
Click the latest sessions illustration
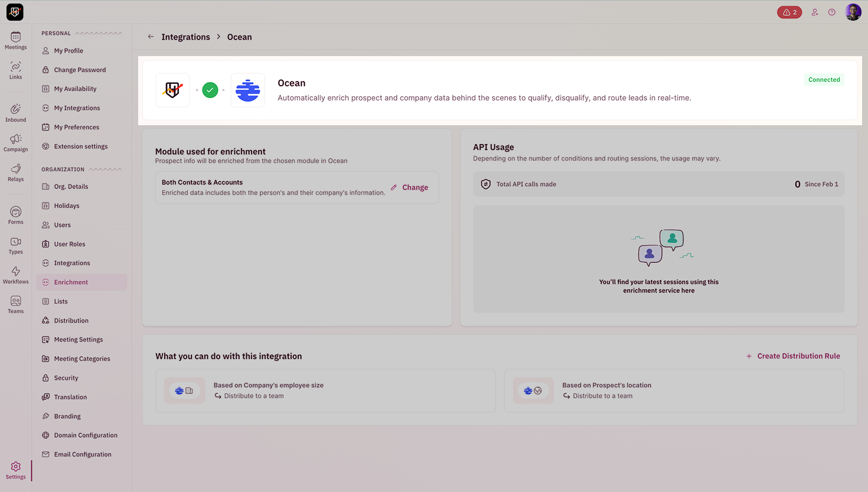pos(662,247)
